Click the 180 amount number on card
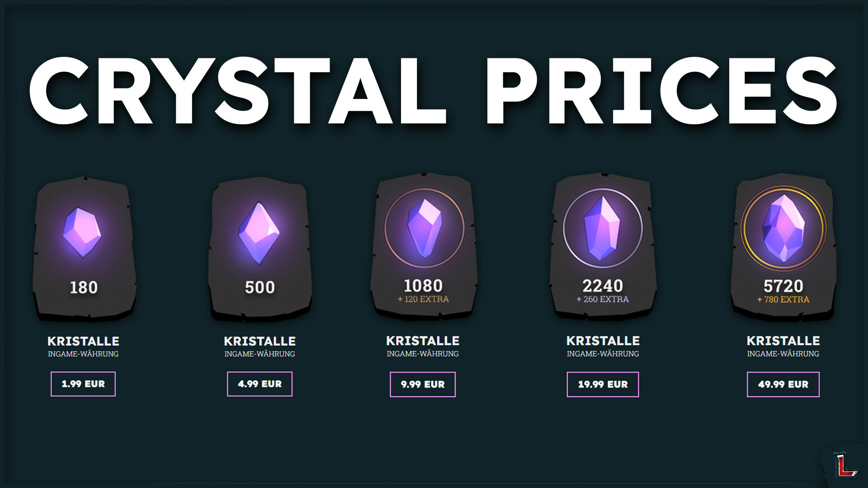The image size is (868, 488). (84, 287)
